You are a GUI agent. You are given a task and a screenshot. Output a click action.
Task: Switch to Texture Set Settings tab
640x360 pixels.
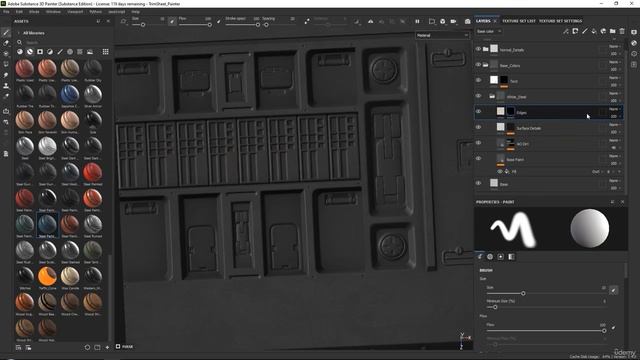click(x=560, y=21)
